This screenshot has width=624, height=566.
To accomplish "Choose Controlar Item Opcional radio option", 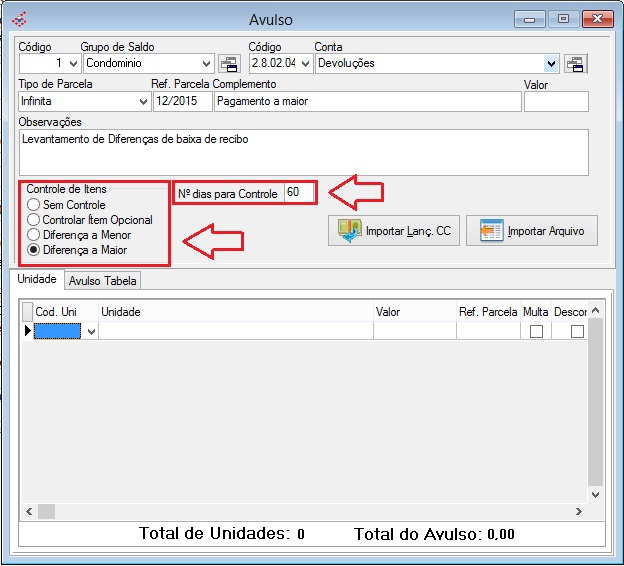I will (34, 220).
